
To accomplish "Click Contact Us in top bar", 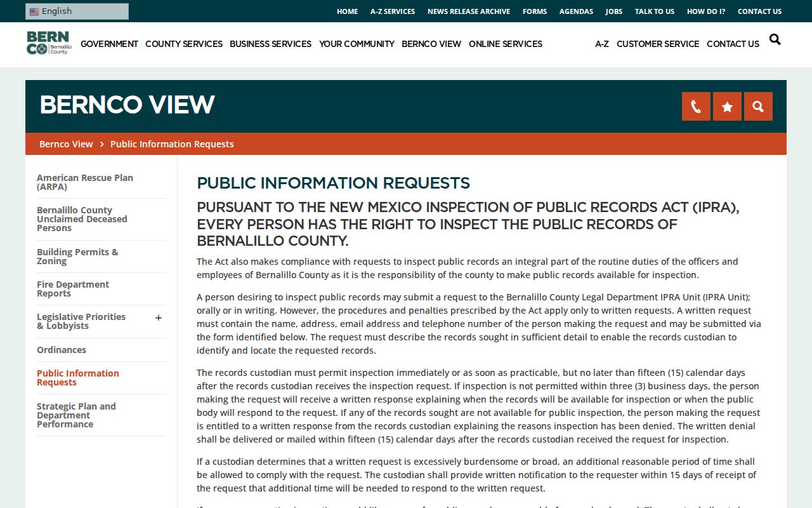I will tap(759, 11).
